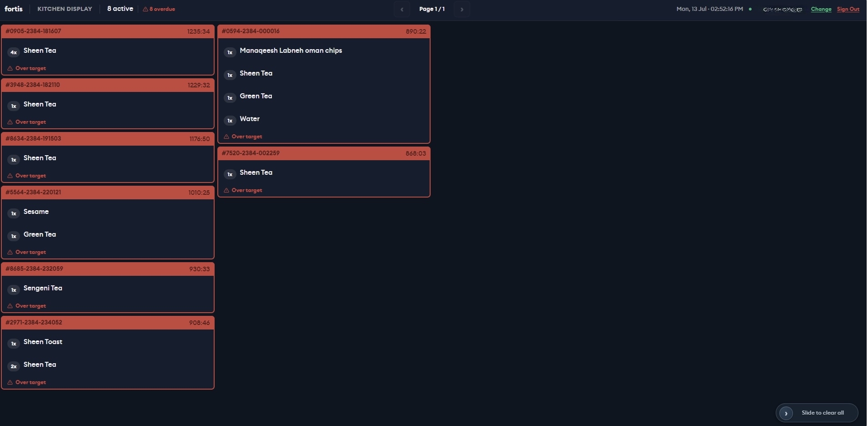The height and width of the screenshot is (426, 868).
Task: Select the Sengeni Tea item
Action: 43,288
